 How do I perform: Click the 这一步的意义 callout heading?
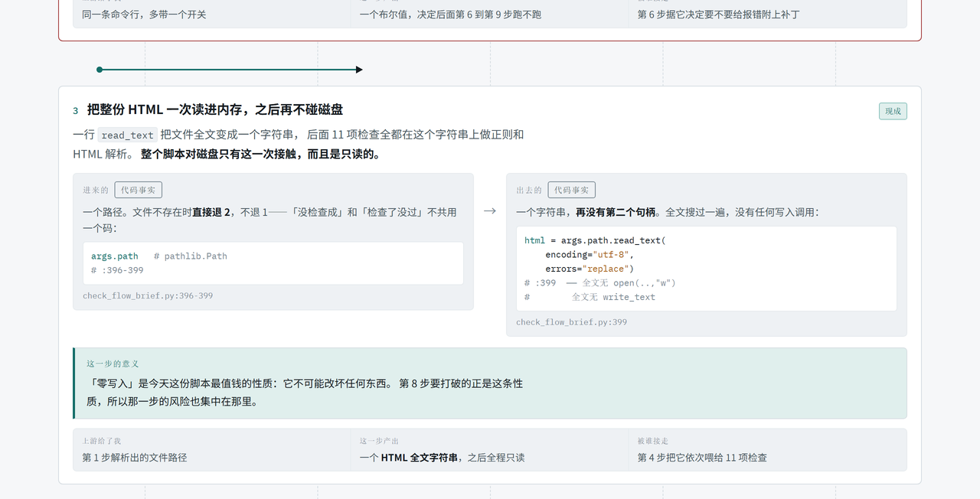113,364
